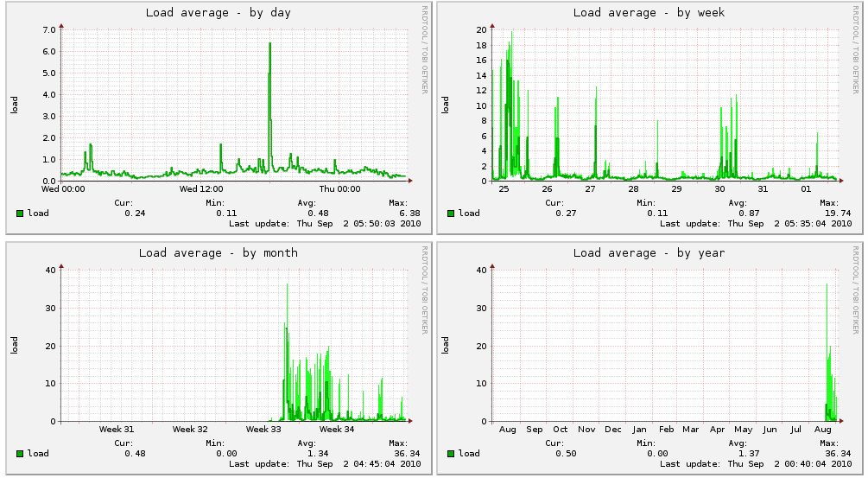This screenshot has height=478, width=868.
Task: Click the Max value 6.38 in day graph
Action: click(x=409, y=214)
